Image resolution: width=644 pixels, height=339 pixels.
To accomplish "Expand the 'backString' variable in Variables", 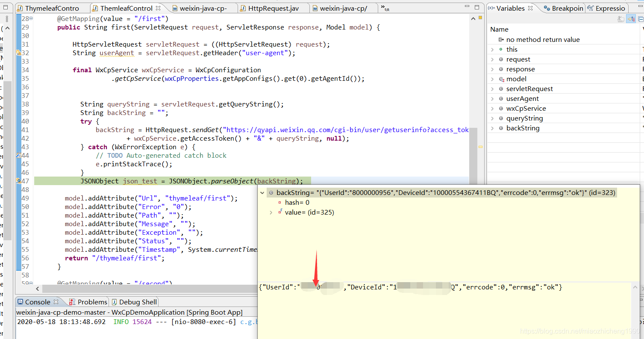I will point(492,128).
